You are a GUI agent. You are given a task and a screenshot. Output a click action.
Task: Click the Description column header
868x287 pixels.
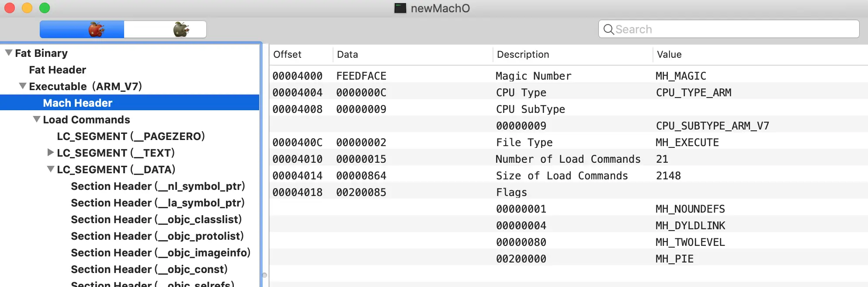pyautogui.click(x=573, y=55)
